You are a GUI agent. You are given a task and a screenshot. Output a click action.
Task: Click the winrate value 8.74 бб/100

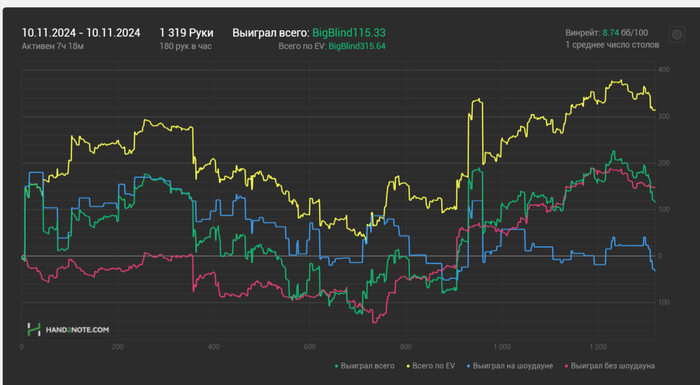(625, 33)
